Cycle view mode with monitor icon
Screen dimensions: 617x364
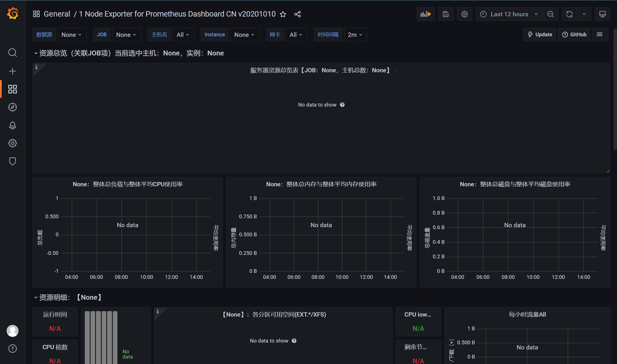(602, 14)
